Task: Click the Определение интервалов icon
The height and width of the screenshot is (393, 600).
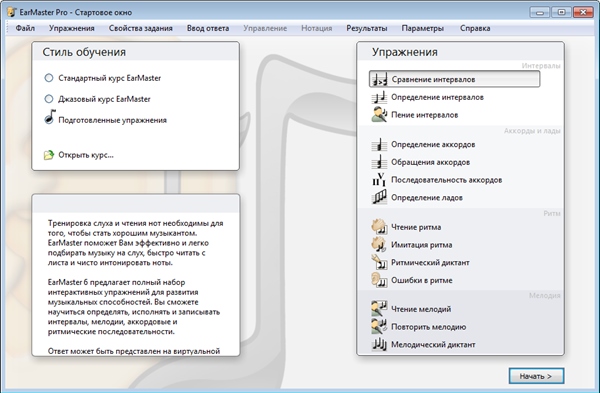Action: (379, 97)
